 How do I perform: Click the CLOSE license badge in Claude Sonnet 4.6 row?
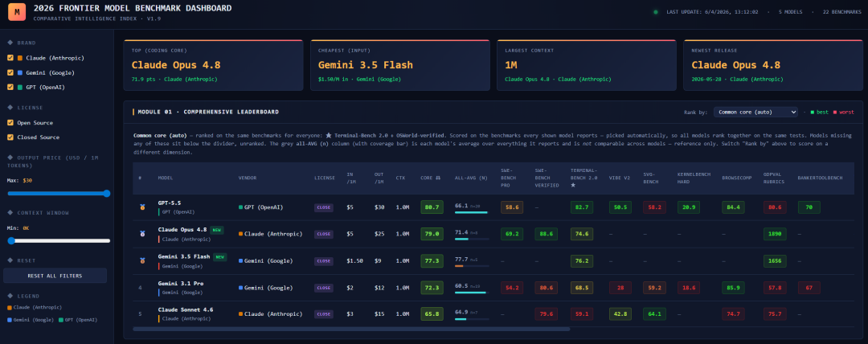pyautogui.click(x=324, y=314)
